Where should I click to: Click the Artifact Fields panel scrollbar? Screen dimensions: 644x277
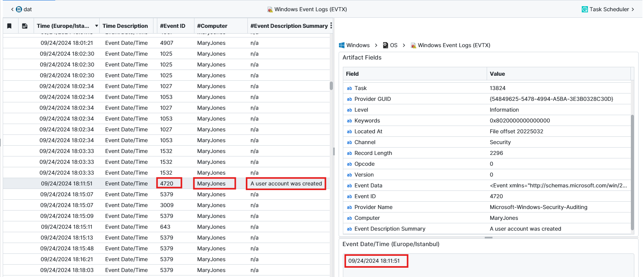[632, 172]
